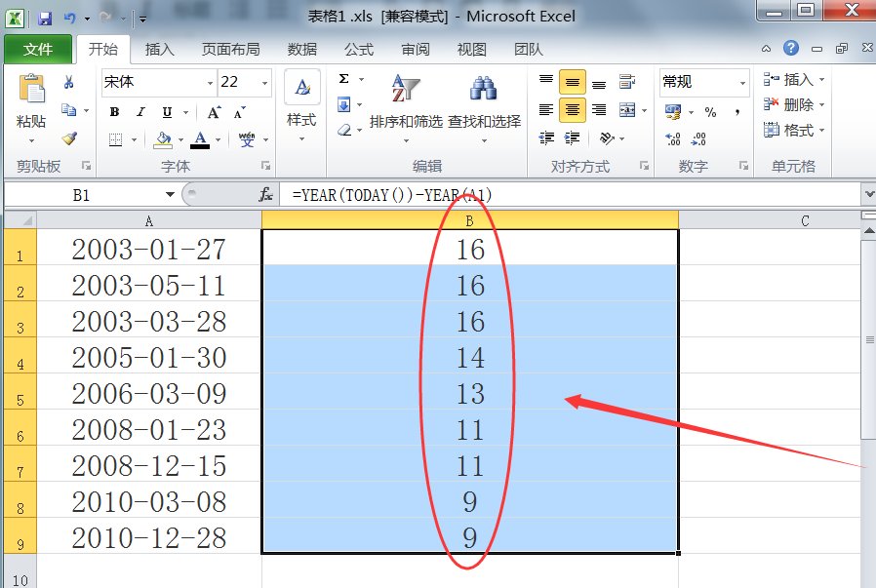Switch to the 插入 ribbon tab
This screenshot has width=876, height=588.
point(159,49)
